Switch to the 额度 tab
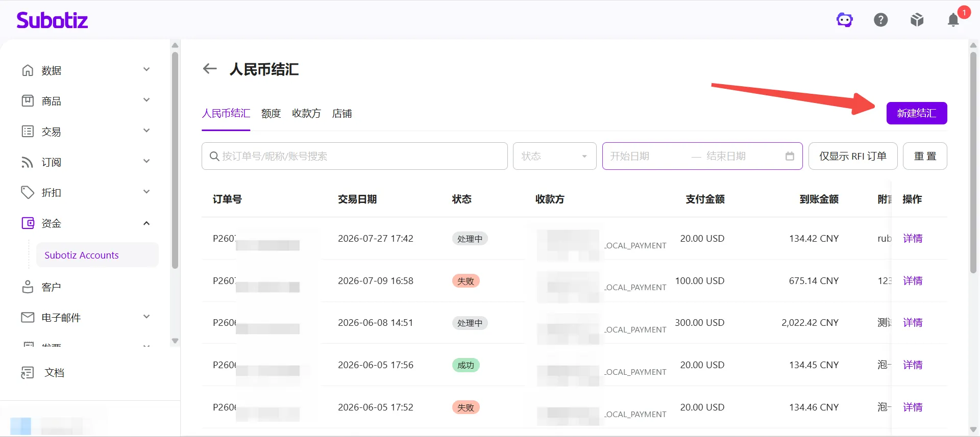The height and width of the screenshot is (437, 980). click(x=271, y=113)
